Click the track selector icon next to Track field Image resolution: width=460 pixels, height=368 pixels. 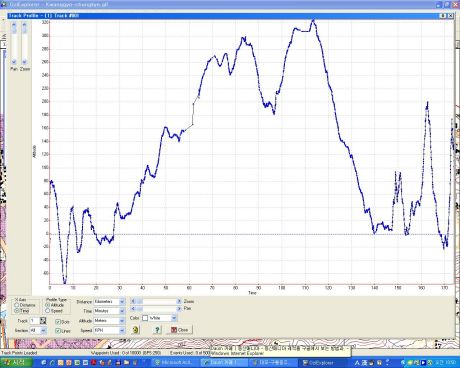point(43,321)
